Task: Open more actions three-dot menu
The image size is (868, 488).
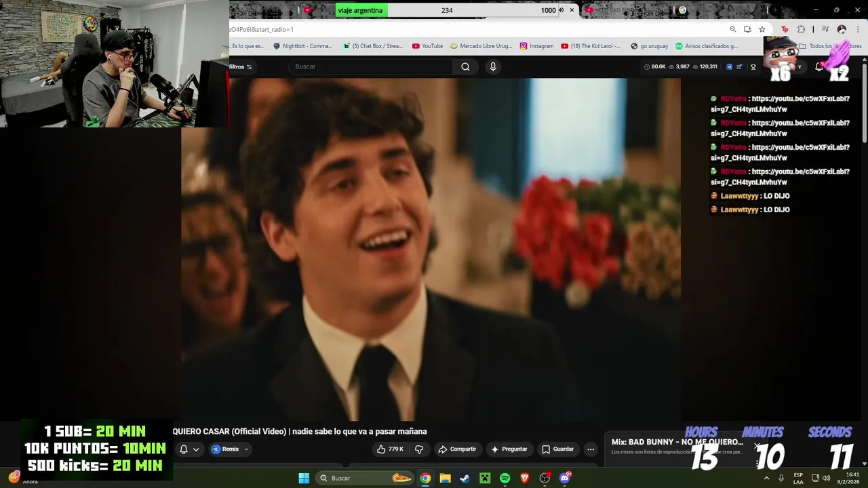Action: point(591,449)
